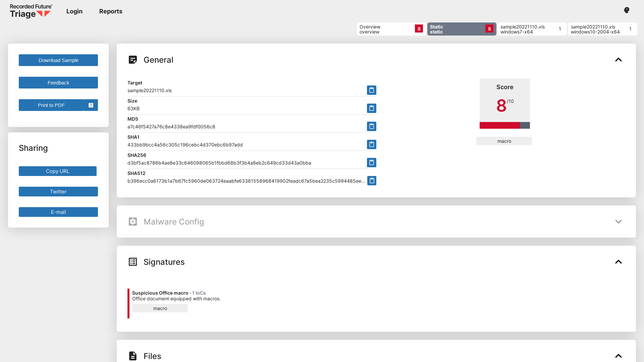Open the help icon in the top right

coord(626,10)
